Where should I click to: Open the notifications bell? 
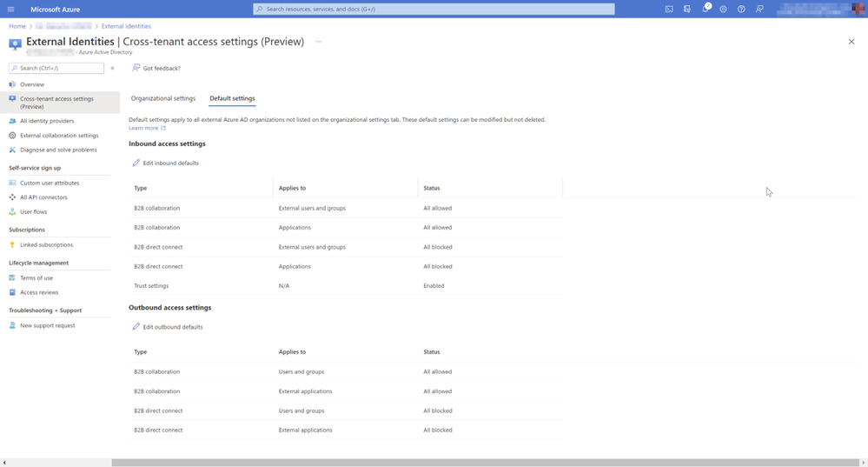coord(706,9)
